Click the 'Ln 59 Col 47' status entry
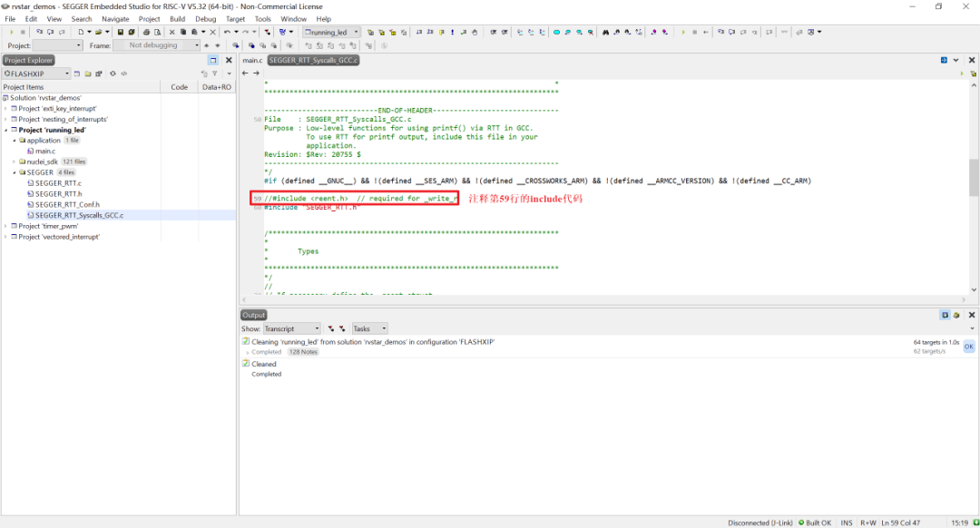The image size is (980, 528). point(901,523)
